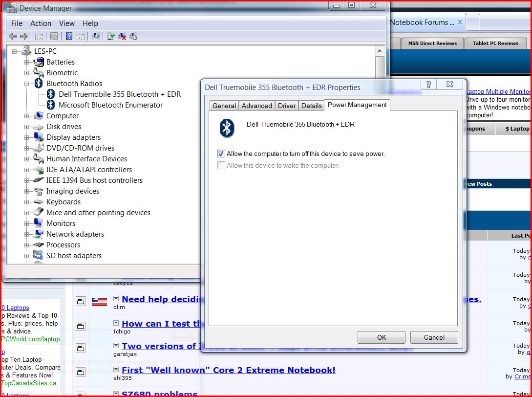The height and width of the screenshot is (397, 532).
Task: Expand the Batteries tree node
Action: pos(26,62)
